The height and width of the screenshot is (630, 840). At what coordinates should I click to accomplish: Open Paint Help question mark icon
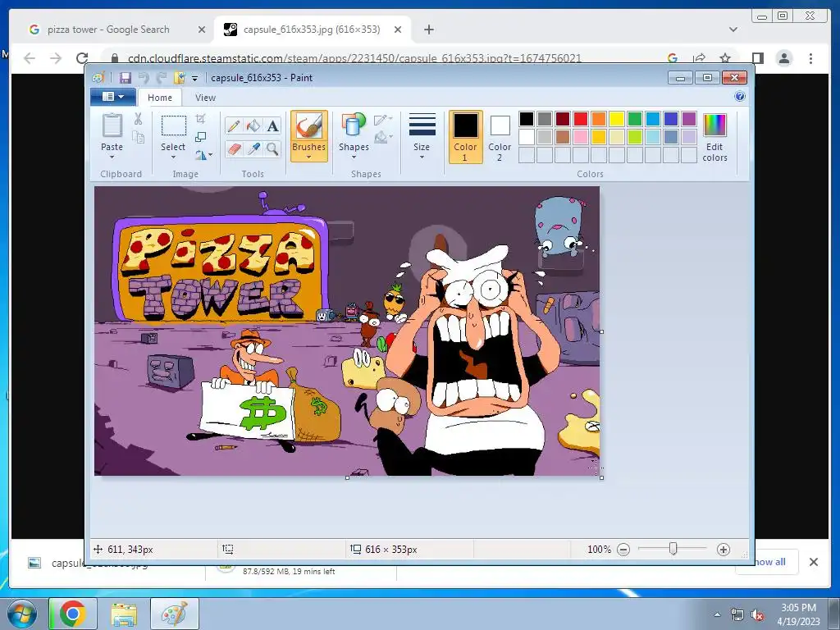click(x=740, y=97)
